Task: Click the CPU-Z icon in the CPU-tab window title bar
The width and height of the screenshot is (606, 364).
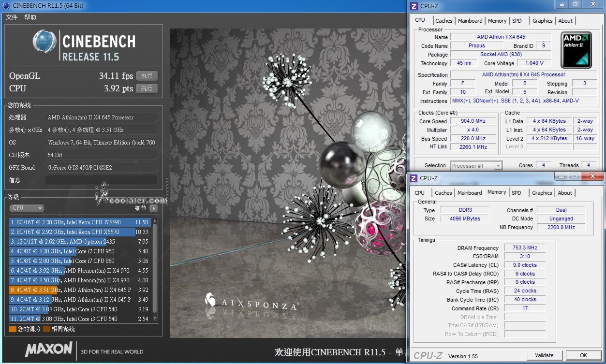Action: coord(414,6)
